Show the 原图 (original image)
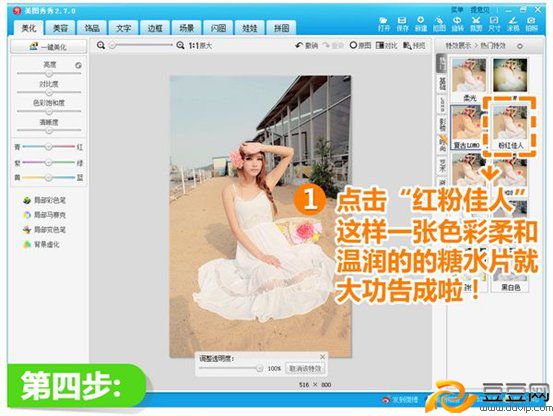Screen dimensions: 553x416 pyautogui.click(x=360, y=45)
